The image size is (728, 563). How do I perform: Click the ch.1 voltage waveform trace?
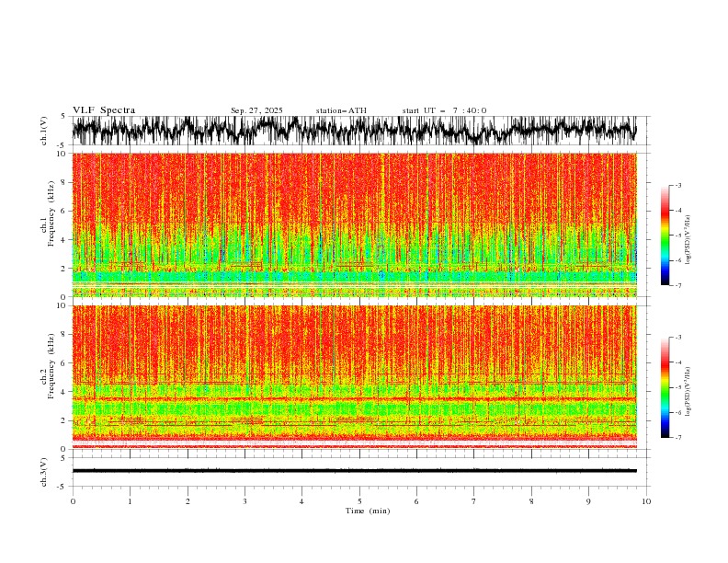[x=354, y=130]
